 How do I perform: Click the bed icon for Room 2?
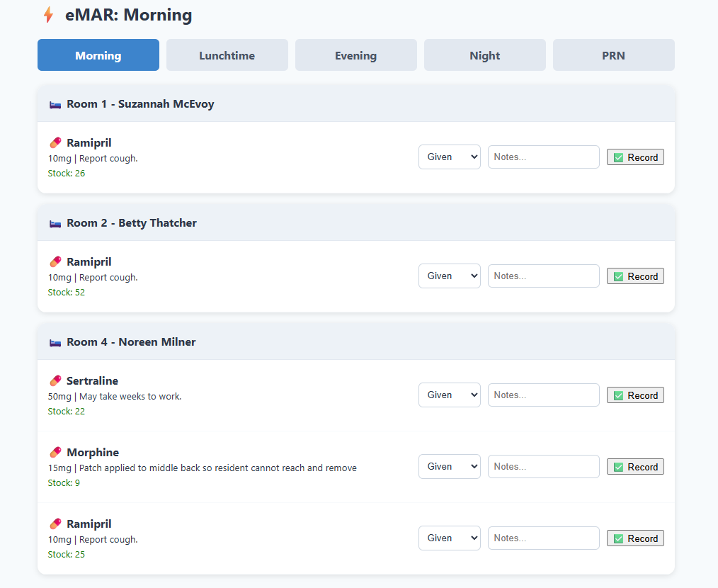[x=55, y=224]
